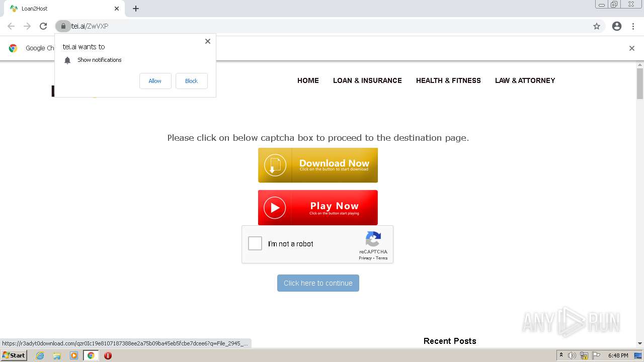Click scrollbar down arrow
Viewport: 644px width, 362px height.
point(640,343)
